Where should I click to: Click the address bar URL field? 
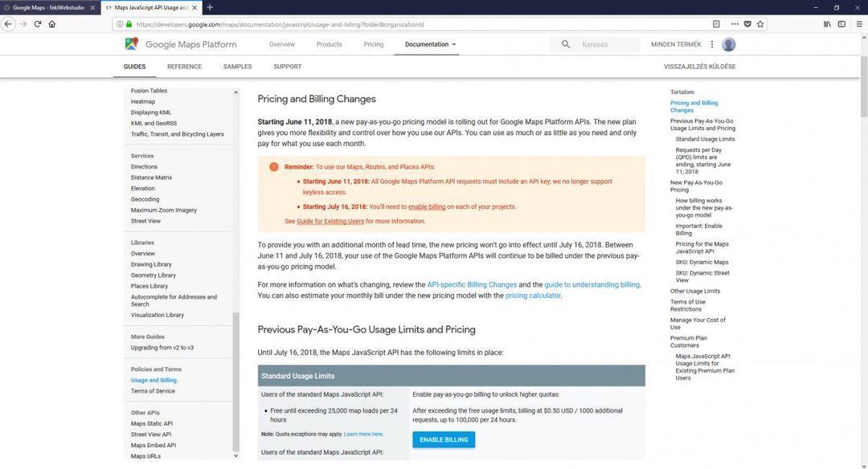click(x=420, y=24)
